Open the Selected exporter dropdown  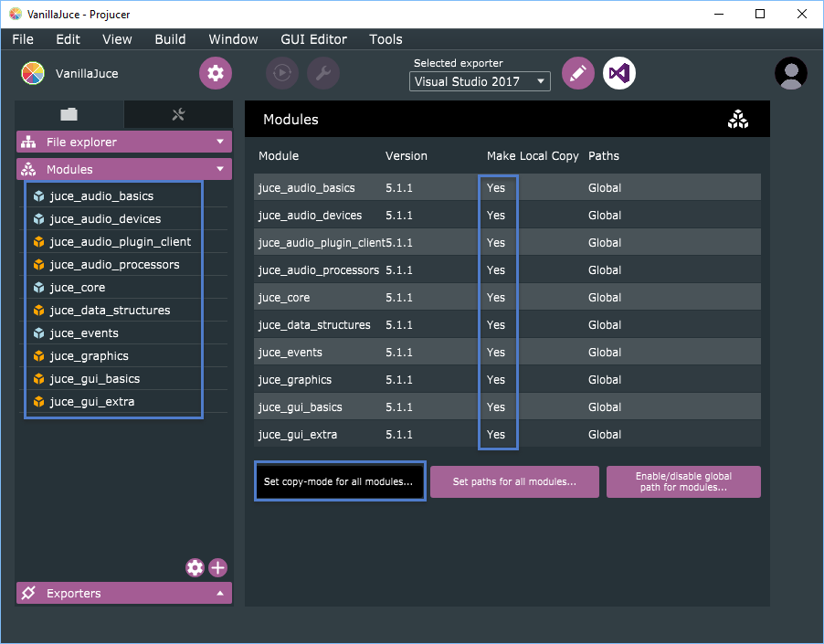[480, 81]
